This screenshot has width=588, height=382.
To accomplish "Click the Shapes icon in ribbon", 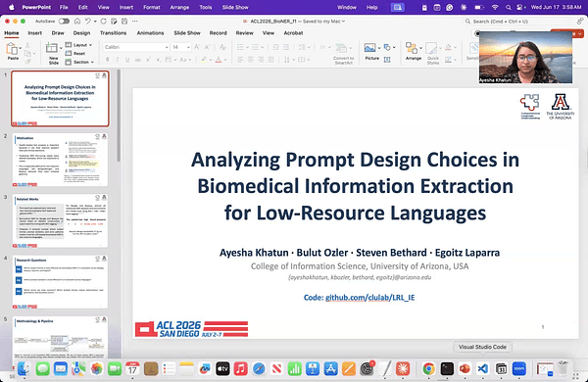I will click(387, 47).
